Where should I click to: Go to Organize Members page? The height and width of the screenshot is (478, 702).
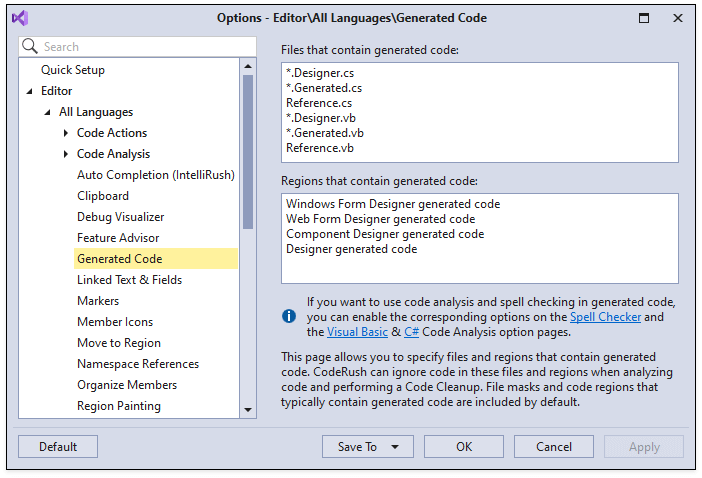[127, 385]
